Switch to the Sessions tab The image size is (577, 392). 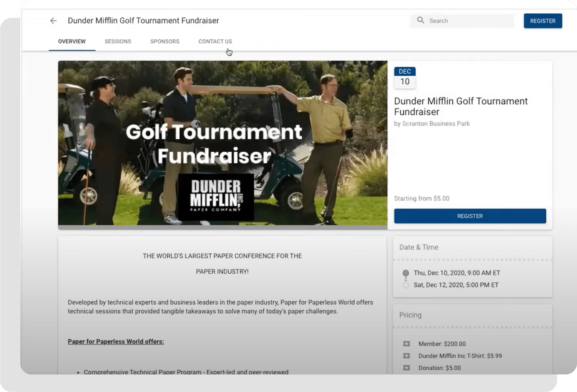coord(118,42)
